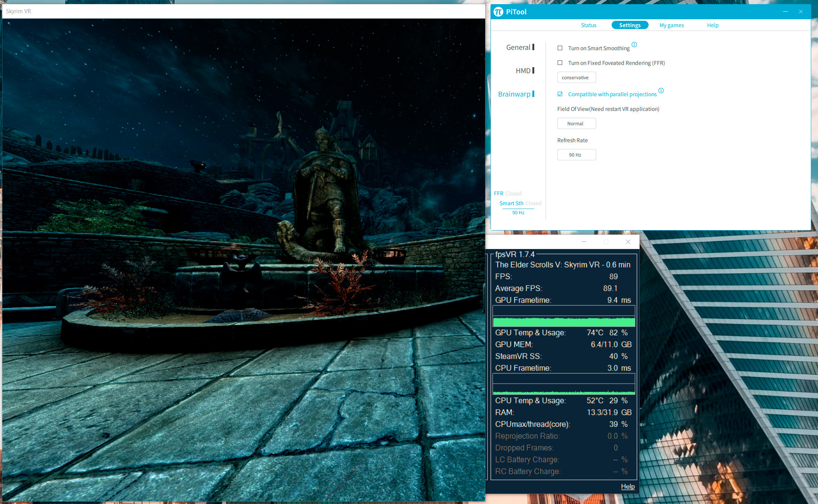Click the CPU Frametime graph
Image resolution: width=818 pixels, height=504 pixels.
click(564, 384)
